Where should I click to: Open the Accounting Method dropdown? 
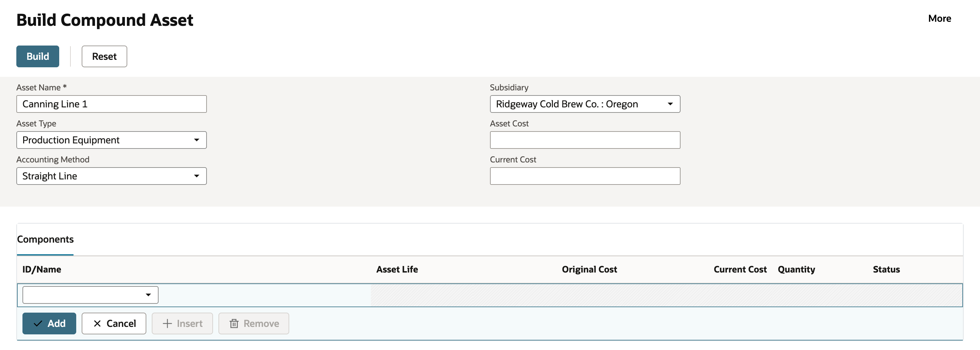pyautogui.click(x=112, y=176)
